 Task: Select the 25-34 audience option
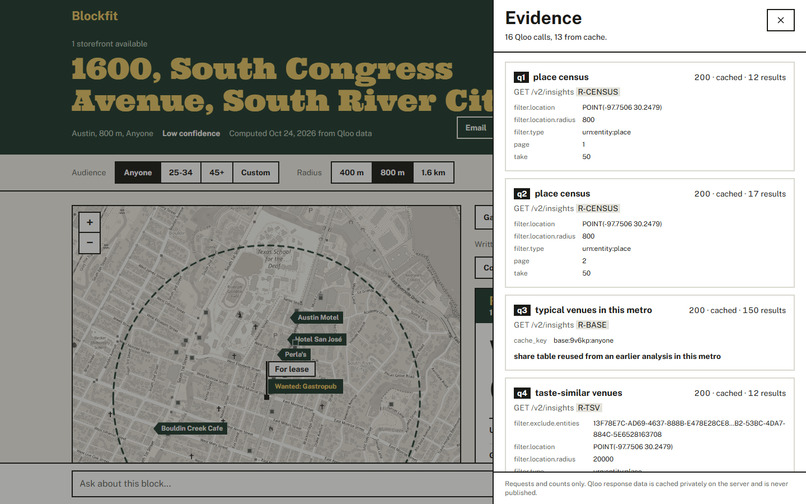181,173
